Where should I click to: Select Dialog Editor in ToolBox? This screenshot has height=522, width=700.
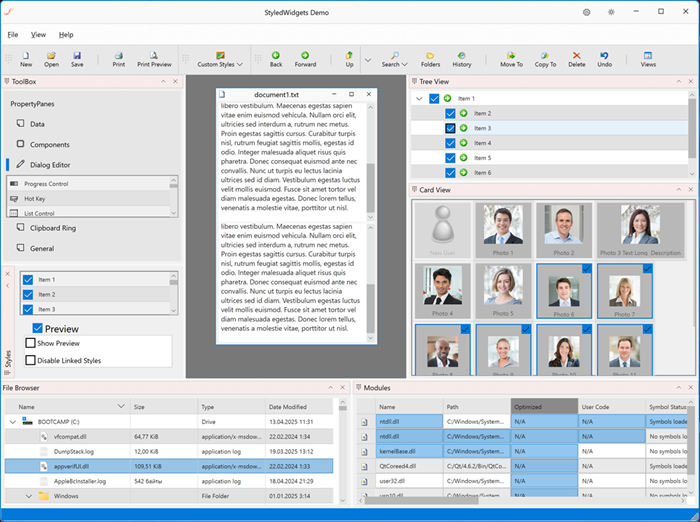click(x=50, y=165)
